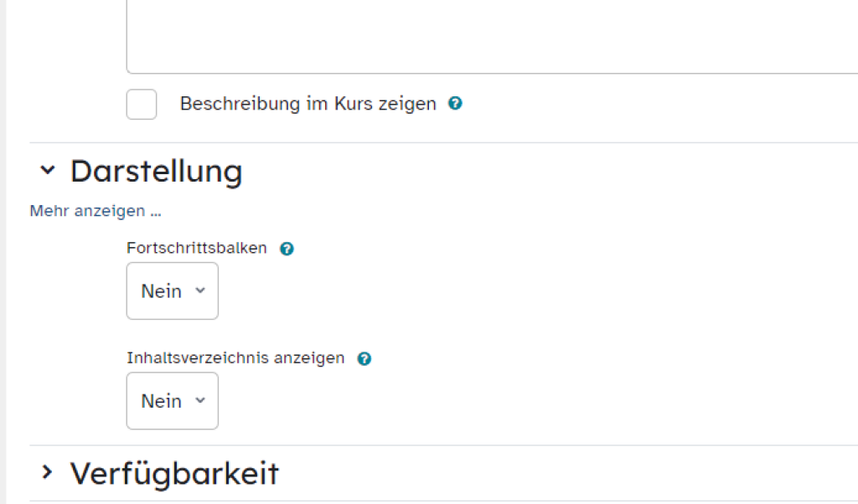Open the Fortschrittsbalken help icon
This screenshot has height=504, width=858.
287,249
